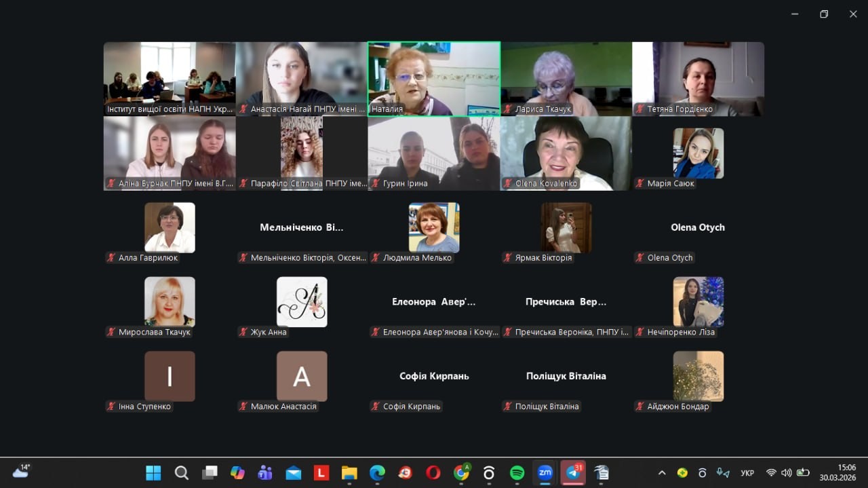
Task: Switch the УКР keyboard language
Action: tap(747, 473)
